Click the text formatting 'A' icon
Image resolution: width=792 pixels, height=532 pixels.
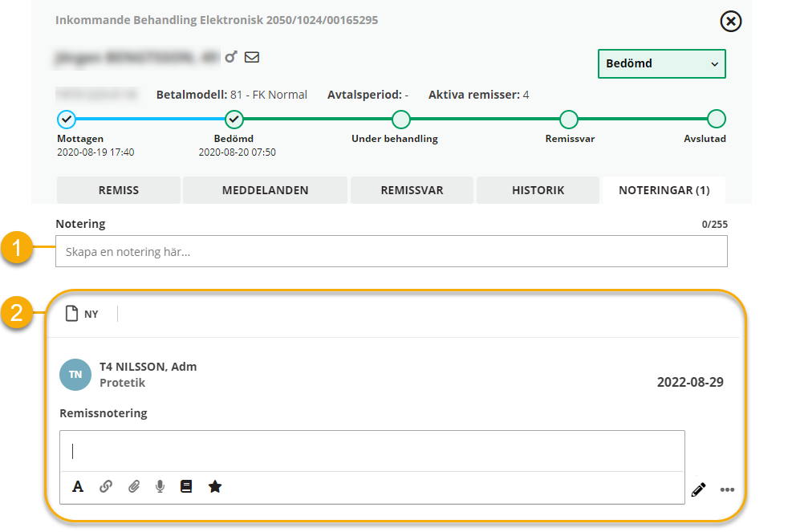click(78, 486)
